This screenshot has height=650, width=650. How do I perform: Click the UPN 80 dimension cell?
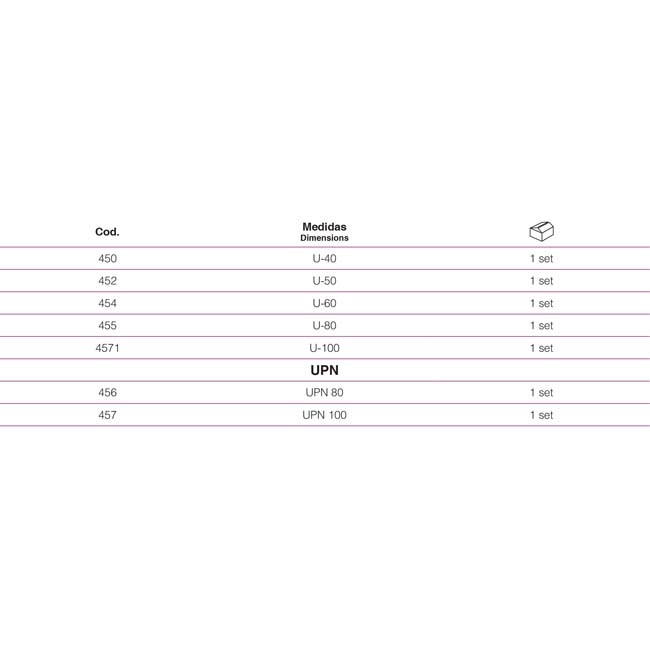coord(325,393)
